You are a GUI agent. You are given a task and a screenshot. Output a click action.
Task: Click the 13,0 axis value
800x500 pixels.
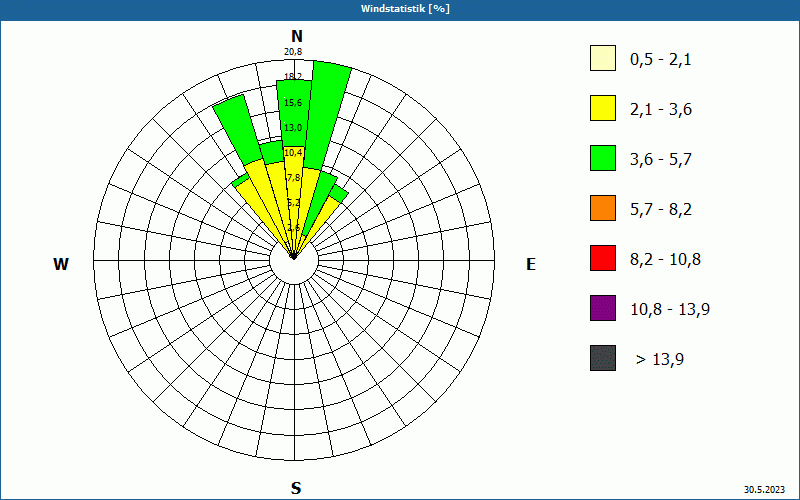pos(293,128)
